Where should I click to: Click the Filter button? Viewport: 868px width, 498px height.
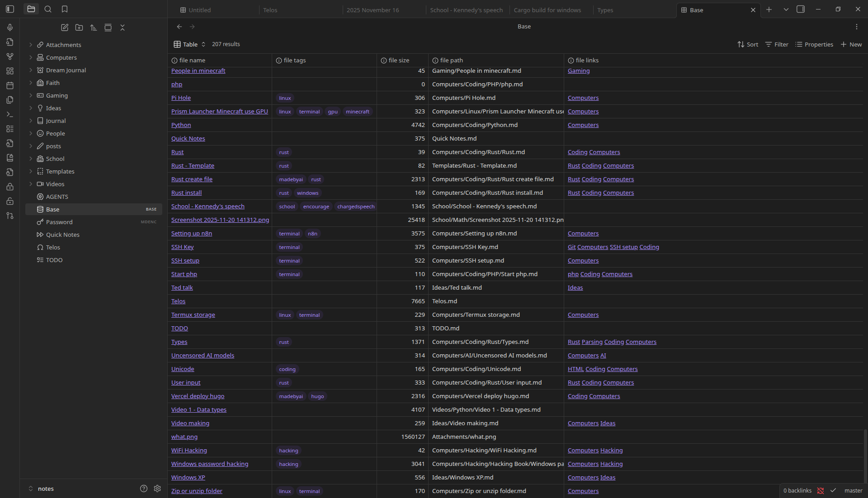(x=777, y=44)
